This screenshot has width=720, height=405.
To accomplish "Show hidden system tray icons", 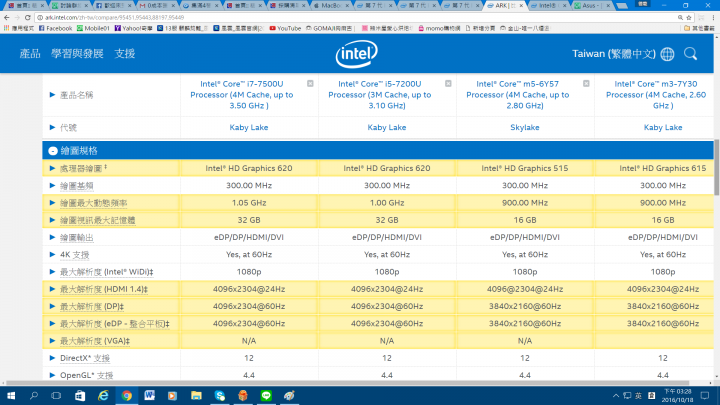I will click(616, 395).
